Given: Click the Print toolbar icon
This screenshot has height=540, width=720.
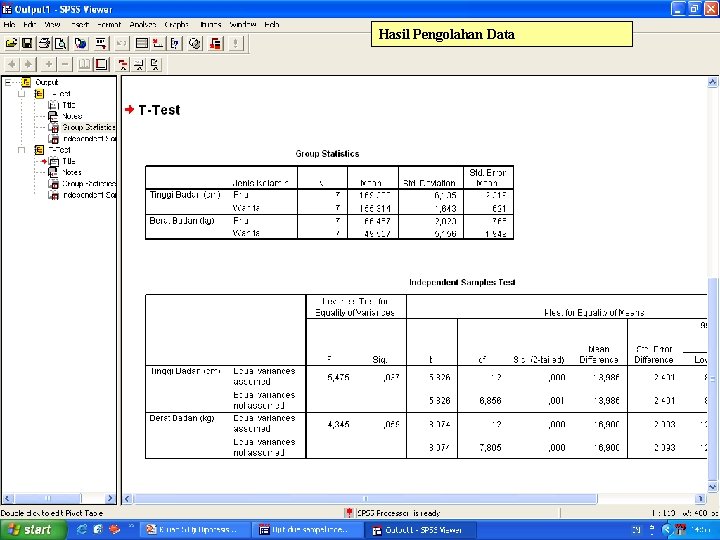Looking at the screenshot, I should point(44,43).
